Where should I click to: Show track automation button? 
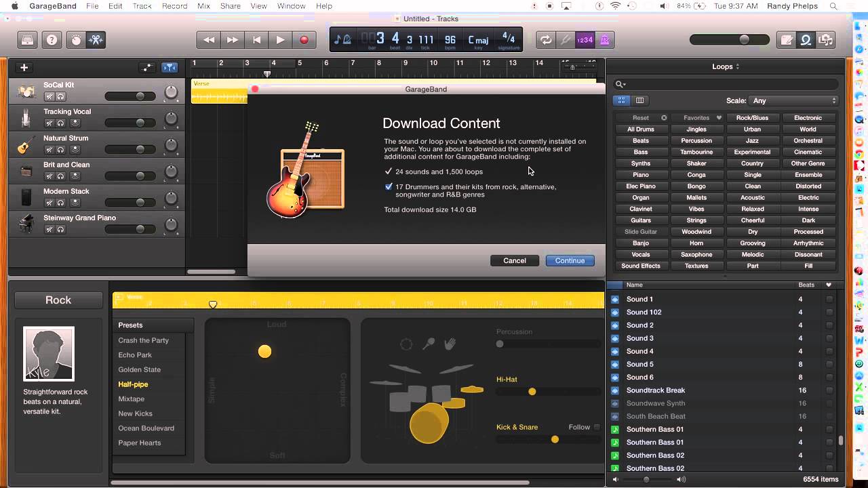[147, 67]
